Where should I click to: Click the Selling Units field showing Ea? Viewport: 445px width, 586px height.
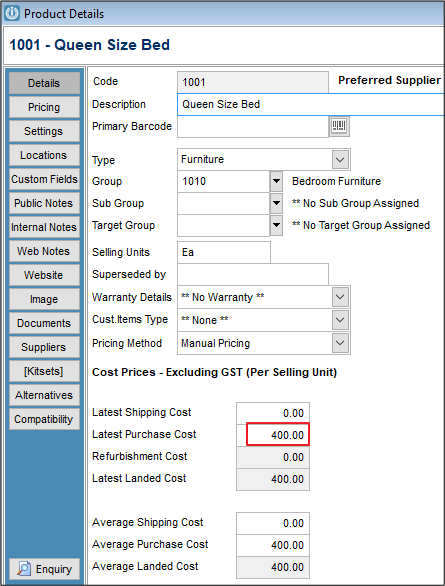click(x=224, y=253)
